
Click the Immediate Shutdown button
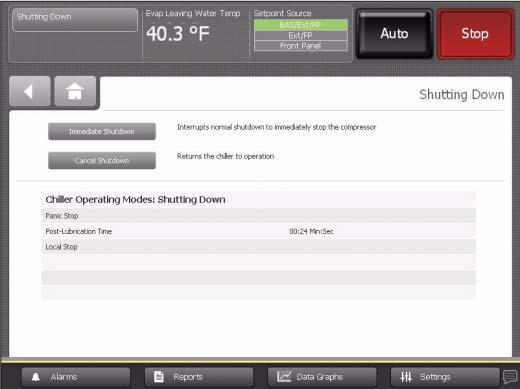[x=102, y=132]
